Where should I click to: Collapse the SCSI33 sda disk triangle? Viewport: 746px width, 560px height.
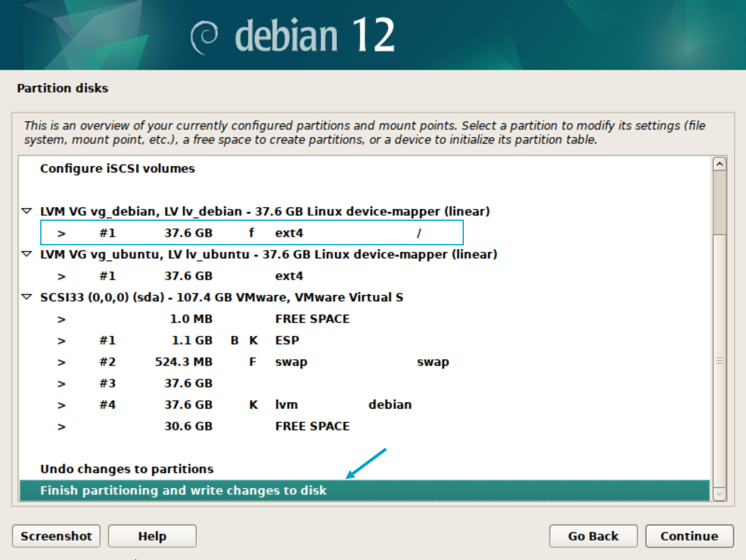click(x=27, y=297)
